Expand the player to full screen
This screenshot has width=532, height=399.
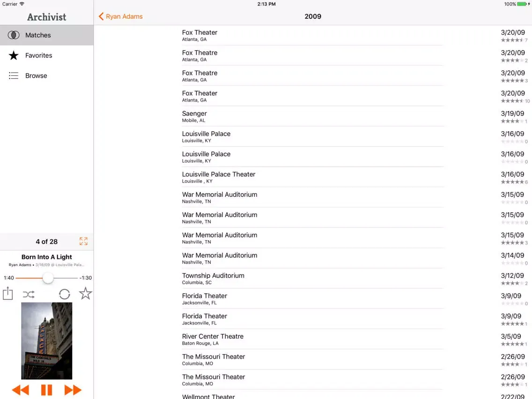[83, 241]
